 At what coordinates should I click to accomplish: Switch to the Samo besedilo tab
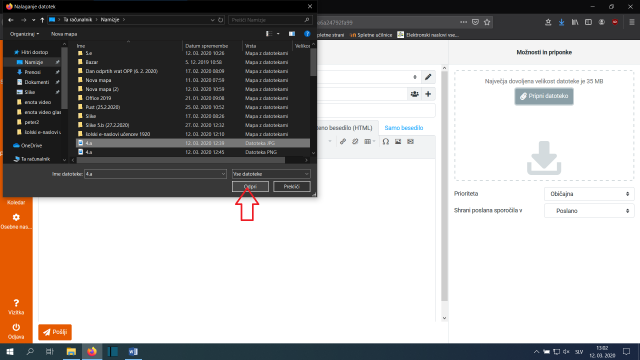pyautogui.click(x=404, y=128)
